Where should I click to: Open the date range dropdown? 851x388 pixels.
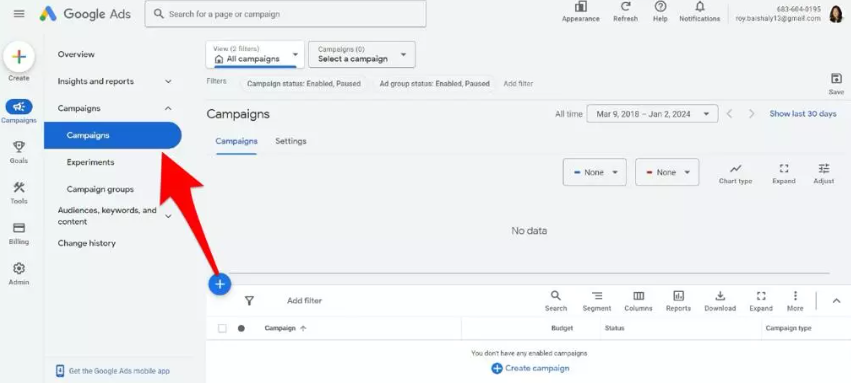pyautogui.click(x=652, y=114)
